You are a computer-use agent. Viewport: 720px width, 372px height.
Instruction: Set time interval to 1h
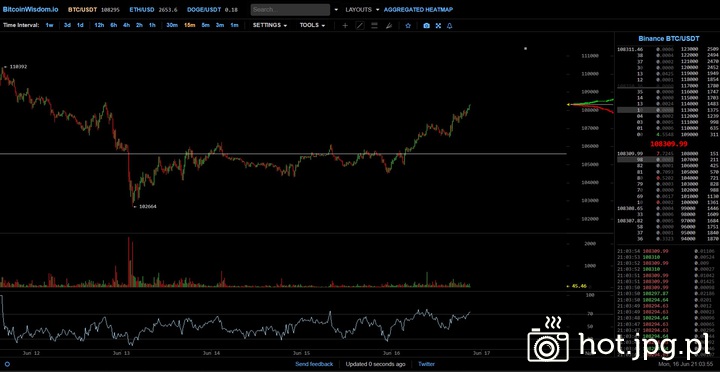(x=152, y=25)
